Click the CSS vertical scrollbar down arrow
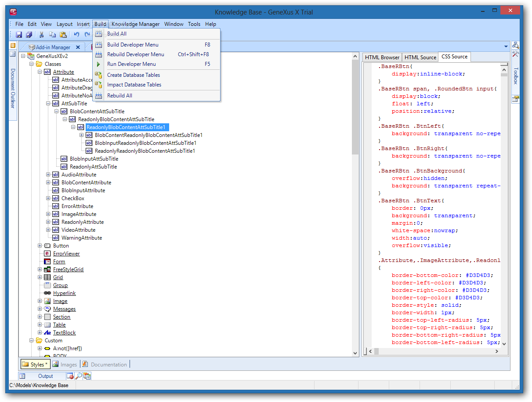 coord(504,344)
